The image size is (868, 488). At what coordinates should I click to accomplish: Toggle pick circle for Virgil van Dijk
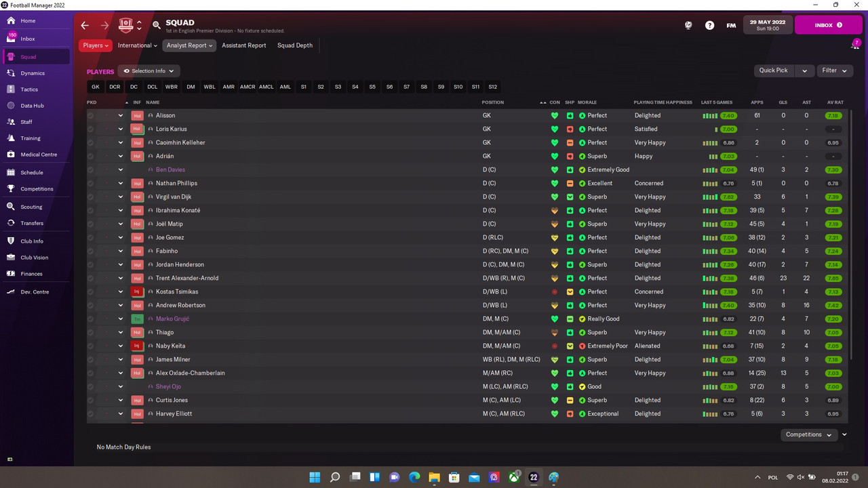click(x=91, y=197)
